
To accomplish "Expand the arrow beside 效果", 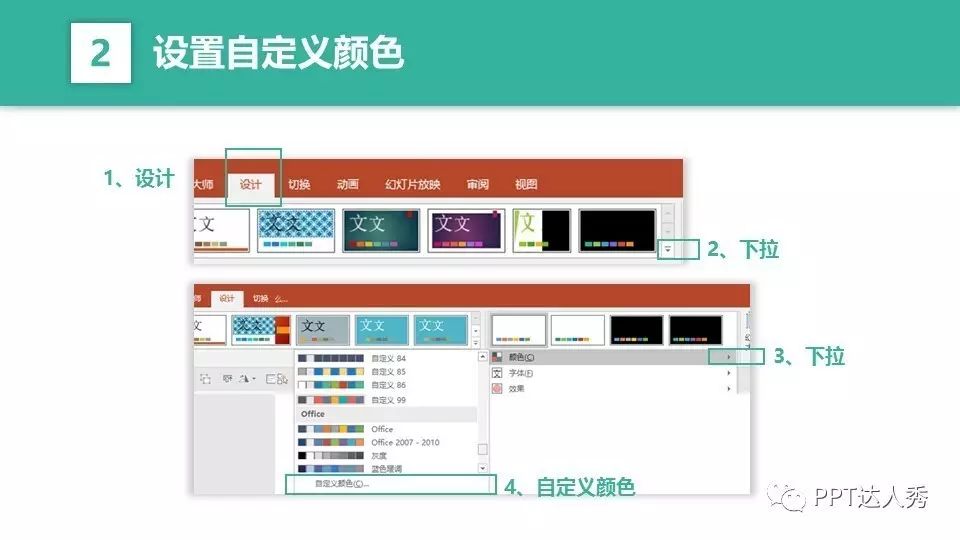I will click(729, 388).
